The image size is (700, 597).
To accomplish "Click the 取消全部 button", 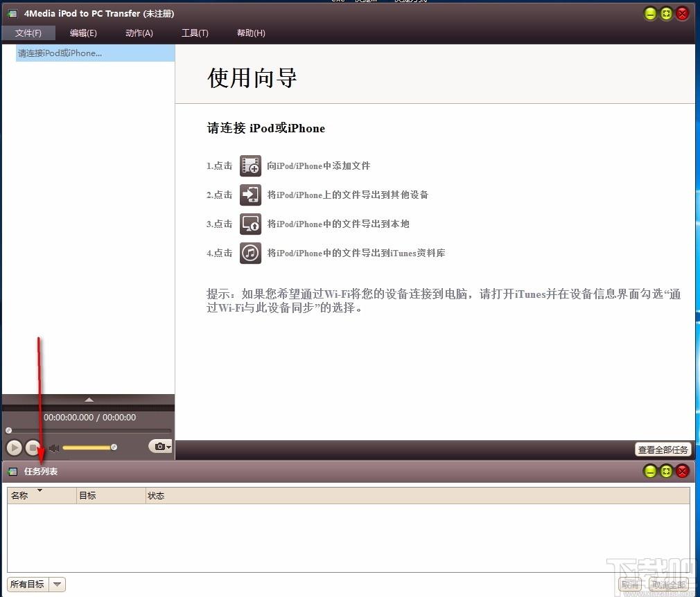I will 669,585.
